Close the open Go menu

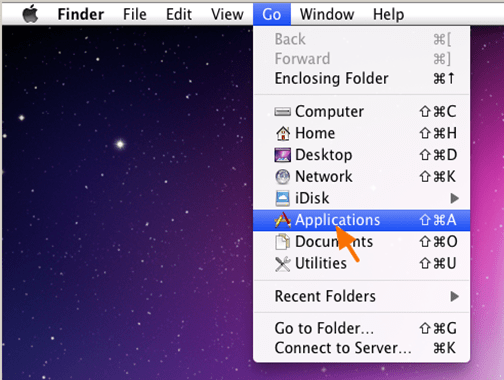[272, 14]
